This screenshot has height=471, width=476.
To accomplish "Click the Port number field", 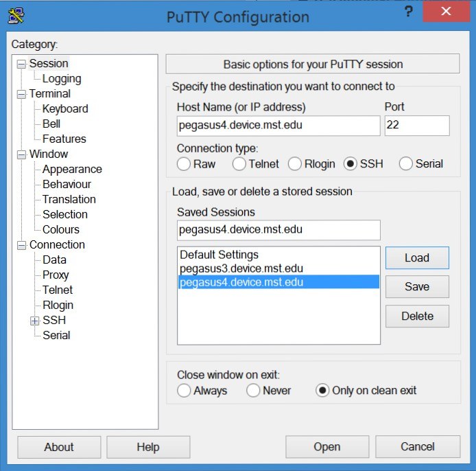I will pyautogui.click(x=416, y=126).
